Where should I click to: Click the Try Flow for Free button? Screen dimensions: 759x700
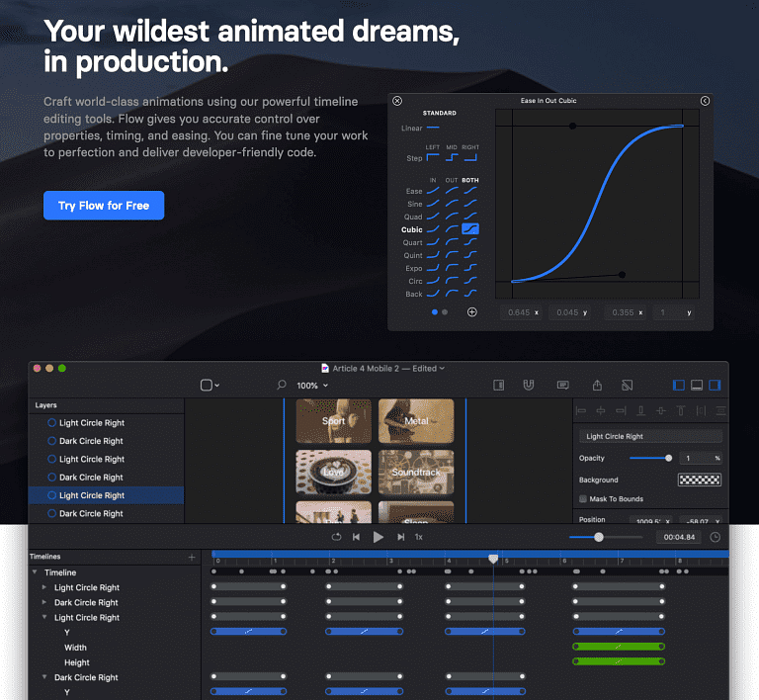(x=104, y=206)
